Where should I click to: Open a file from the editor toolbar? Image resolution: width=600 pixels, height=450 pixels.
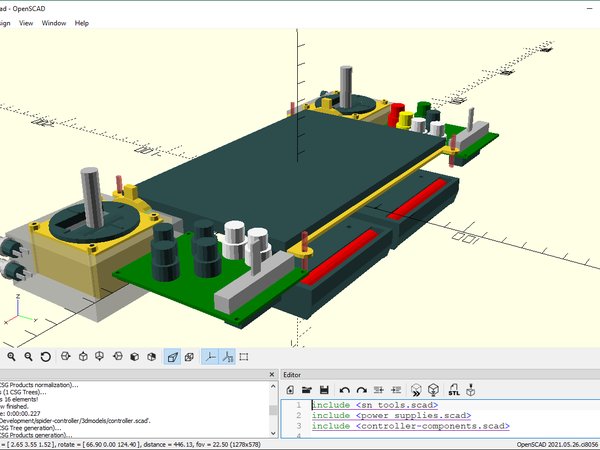(x=308, y=389)
